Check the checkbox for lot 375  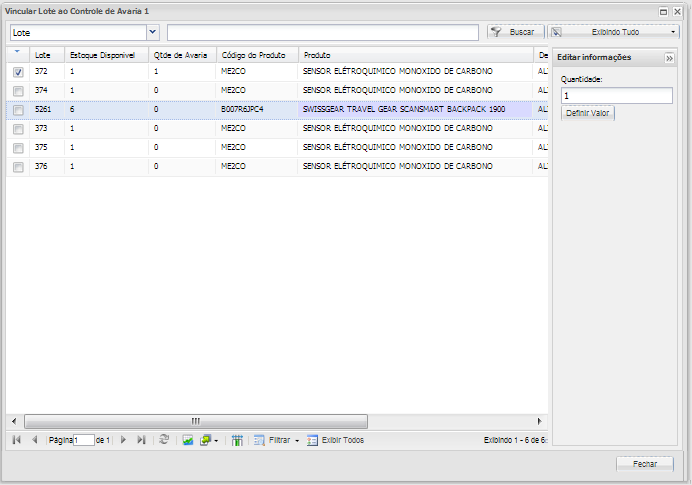tap(18, 148)
